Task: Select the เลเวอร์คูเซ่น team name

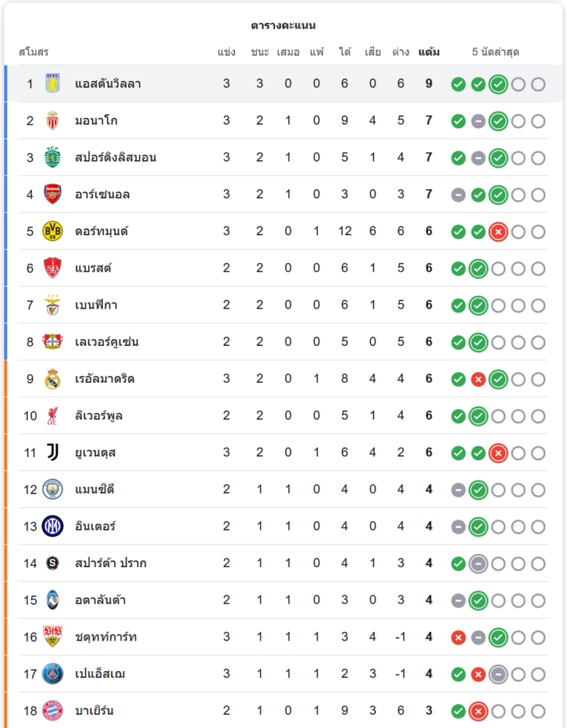Action: pos(107,341)
